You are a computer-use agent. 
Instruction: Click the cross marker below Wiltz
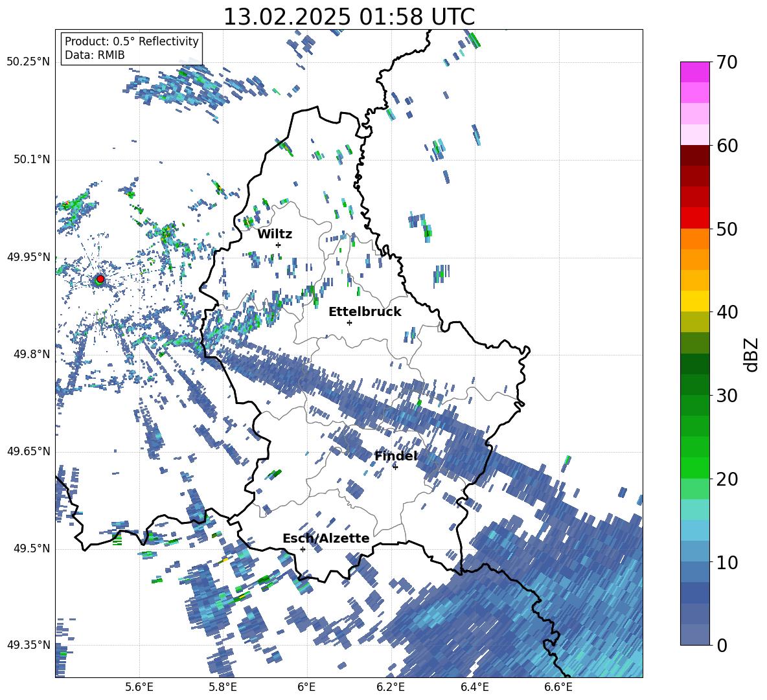pos(279,245)
